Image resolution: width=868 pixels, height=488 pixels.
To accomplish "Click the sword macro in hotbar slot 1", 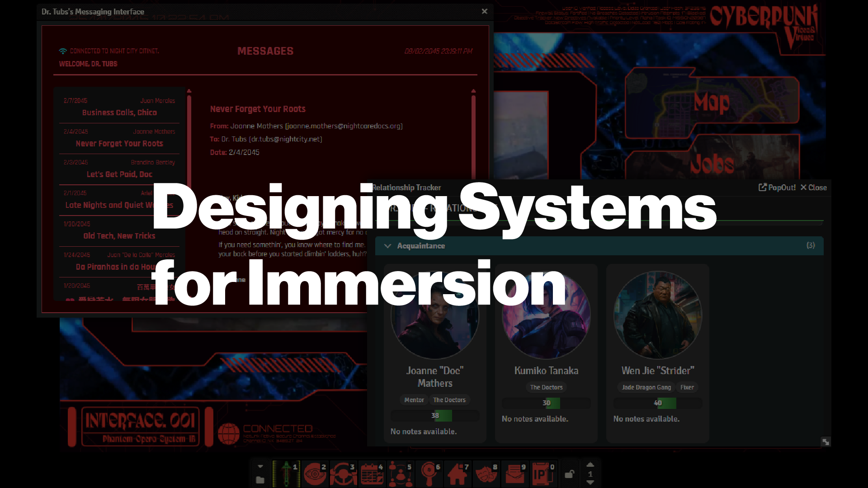I will [x=286, y=474].
